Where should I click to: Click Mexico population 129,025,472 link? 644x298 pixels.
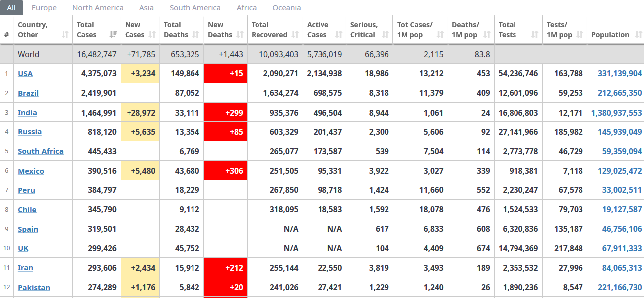620,171
